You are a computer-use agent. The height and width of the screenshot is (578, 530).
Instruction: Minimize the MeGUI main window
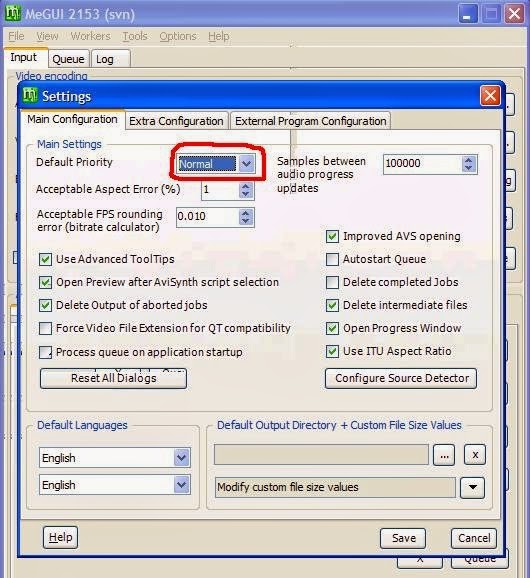coord(468,14)
